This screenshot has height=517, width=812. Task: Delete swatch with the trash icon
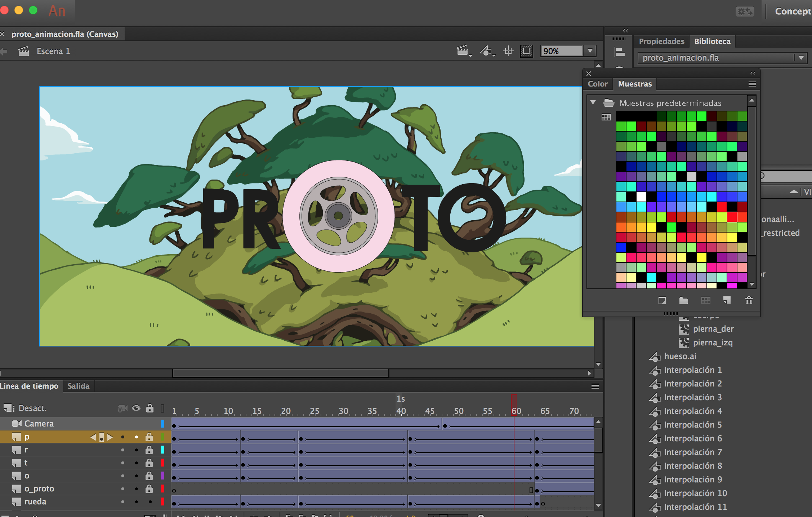749,300
